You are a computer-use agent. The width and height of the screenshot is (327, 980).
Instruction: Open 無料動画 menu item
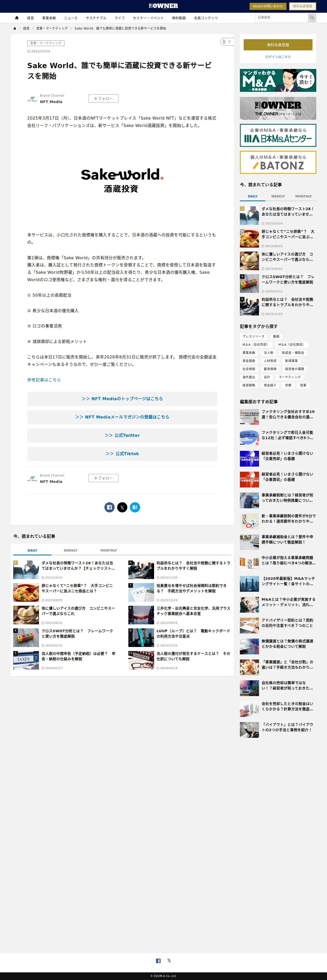[179, 18]
